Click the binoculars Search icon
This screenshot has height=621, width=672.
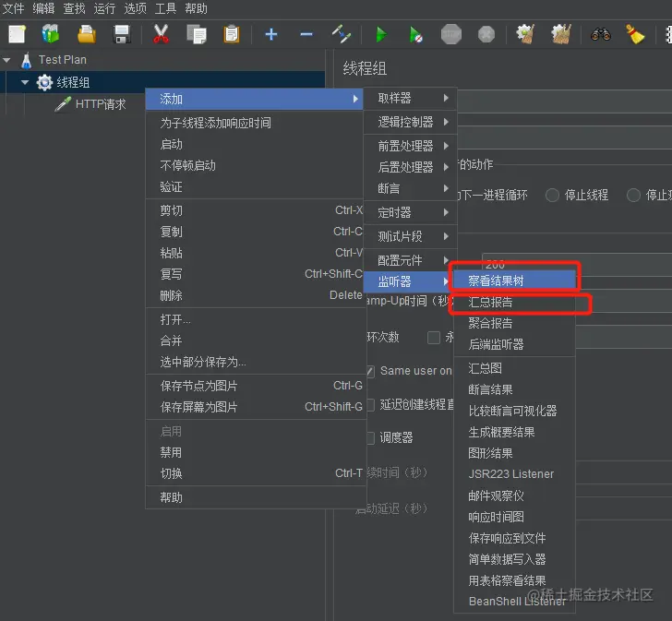pyautogui.click(x=601, y=34)
